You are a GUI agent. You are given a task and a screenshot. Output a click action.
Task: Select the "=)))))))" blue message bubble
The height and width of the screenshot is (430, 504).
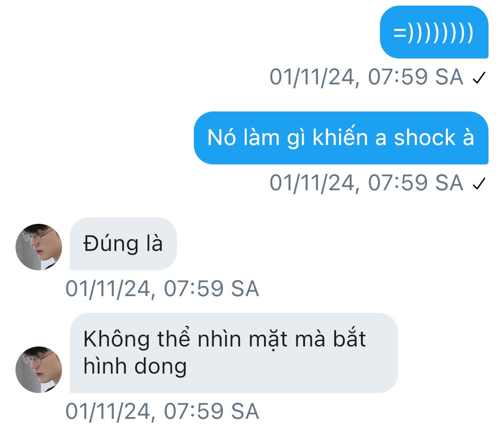(434, 32)
